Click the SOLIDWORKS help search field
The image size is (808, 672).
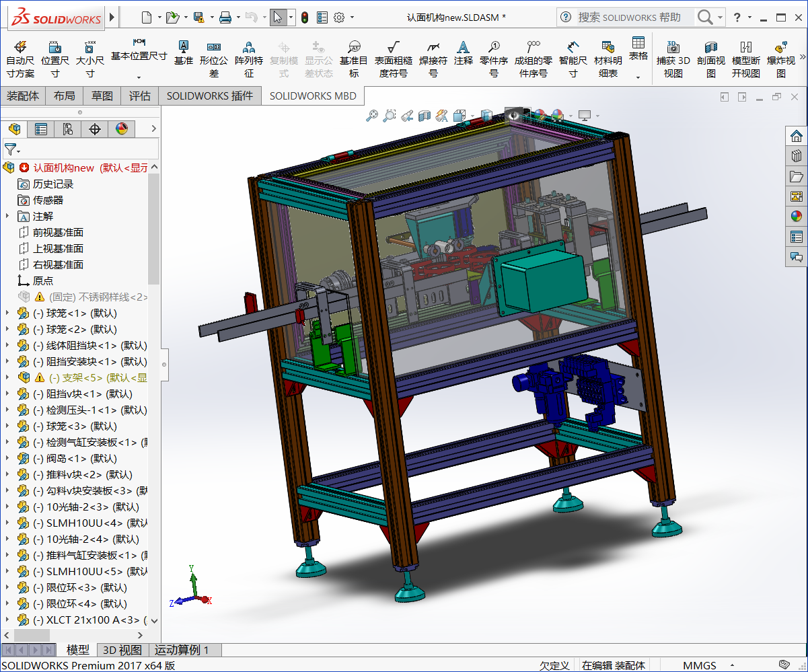pos(634,17)
